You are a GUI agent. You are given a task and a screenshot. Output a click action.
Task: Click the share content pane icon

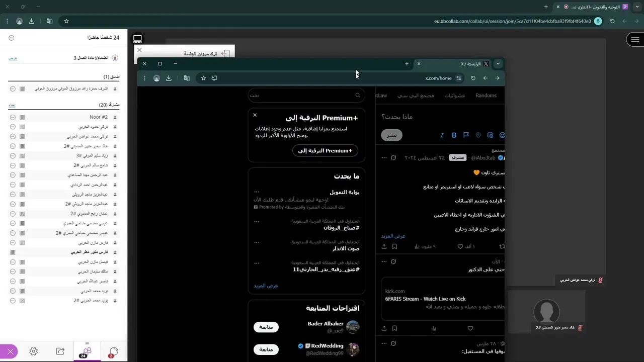[x=137, y=39]
